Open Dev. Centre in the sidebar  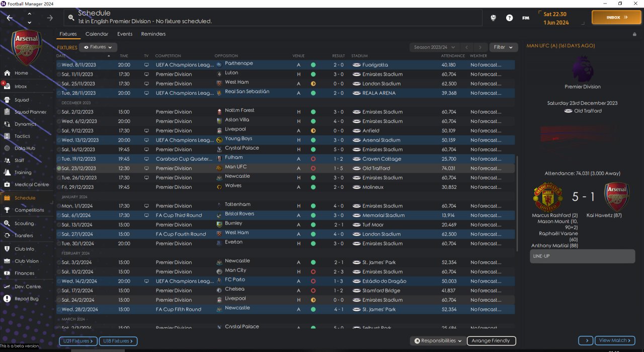tap(27, 287)
